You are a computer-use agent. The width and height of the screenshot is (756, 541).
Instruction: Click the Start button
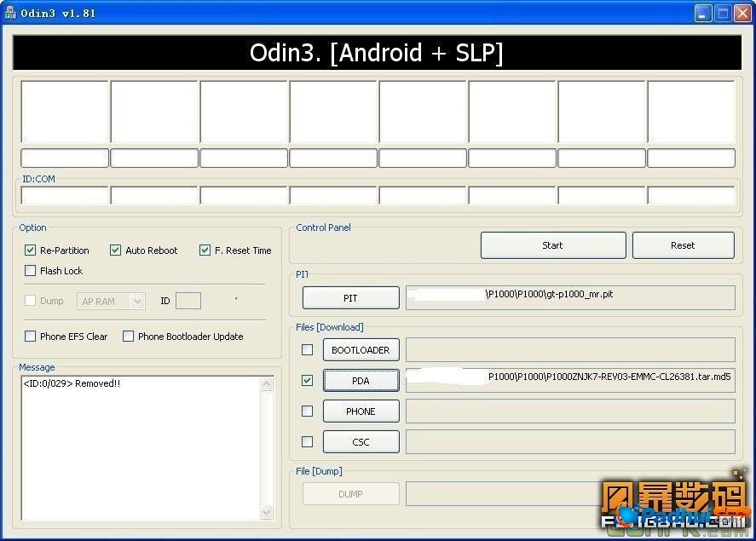[x=553, y=245]
